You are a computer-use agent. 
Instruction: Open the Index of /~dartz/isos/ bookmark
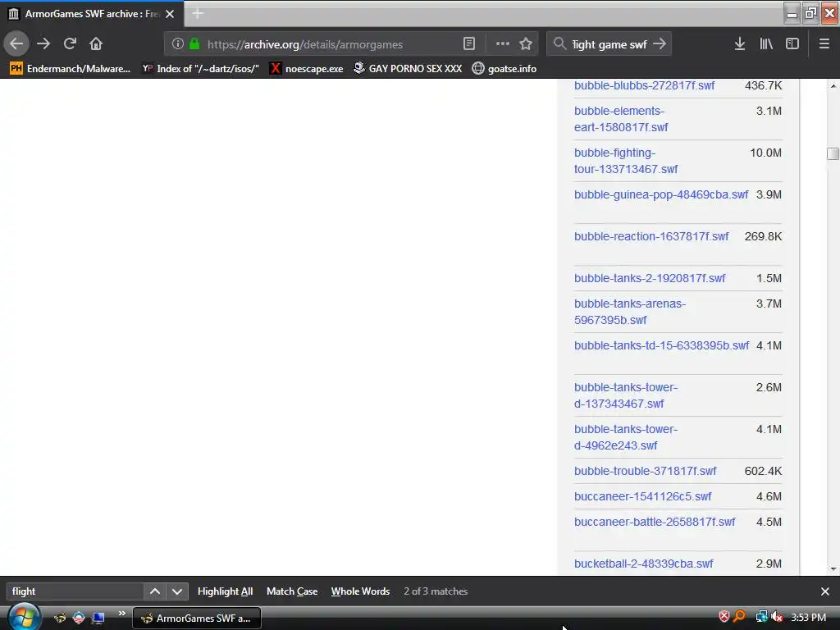200,69
